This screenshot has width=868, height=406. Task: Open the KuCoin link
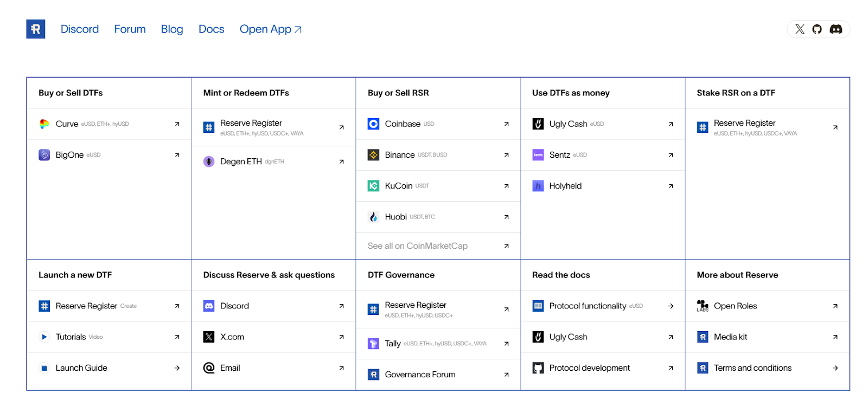(x=438, y=186)
